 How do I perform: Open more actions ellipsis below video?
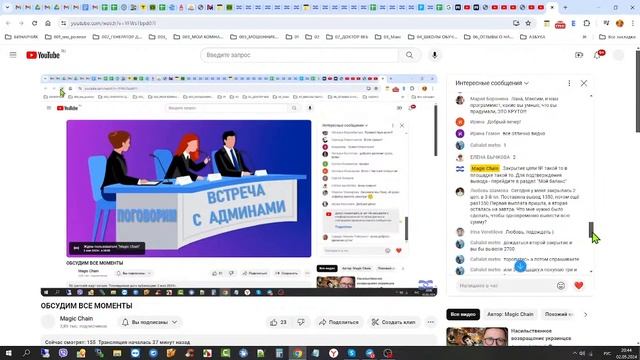tap(431, 322)
